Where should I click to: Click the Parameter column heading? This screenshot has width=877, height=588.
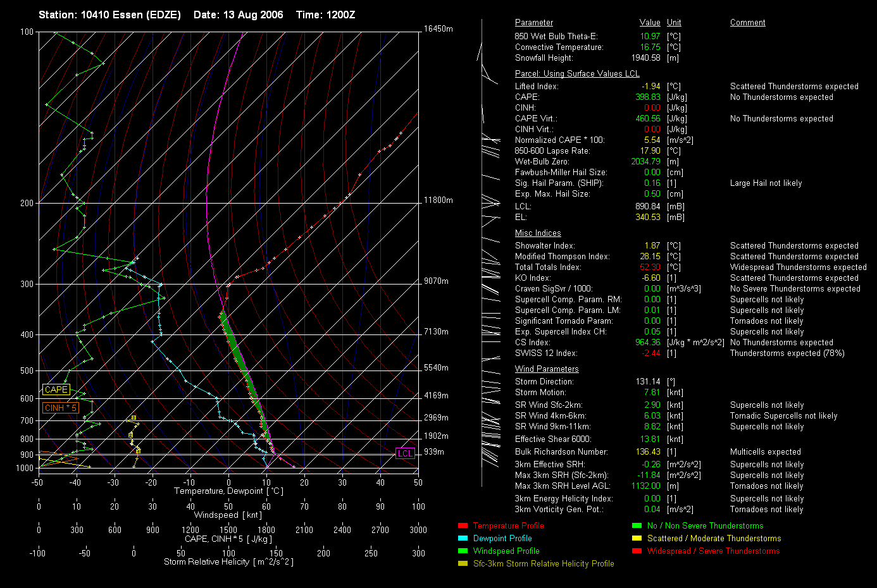coord(533,23)
